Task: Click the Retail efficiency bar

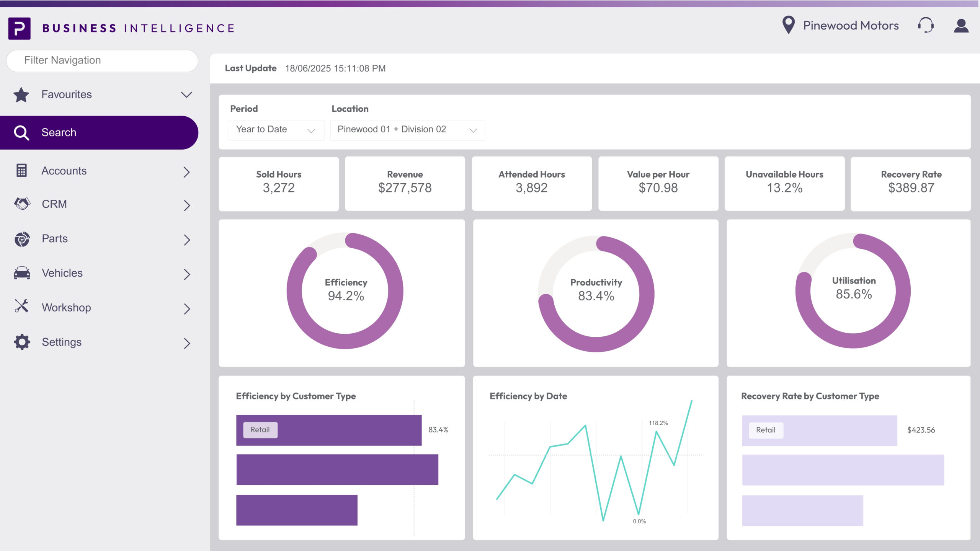Action: pyautogui.click(x=328, y=430)
